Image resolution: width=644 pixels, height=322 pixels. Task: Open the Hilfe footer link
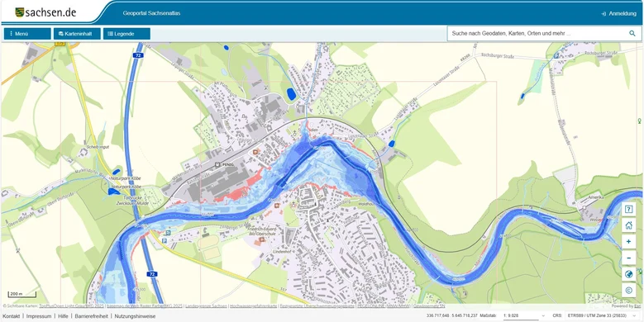click(x=64, y=316)
